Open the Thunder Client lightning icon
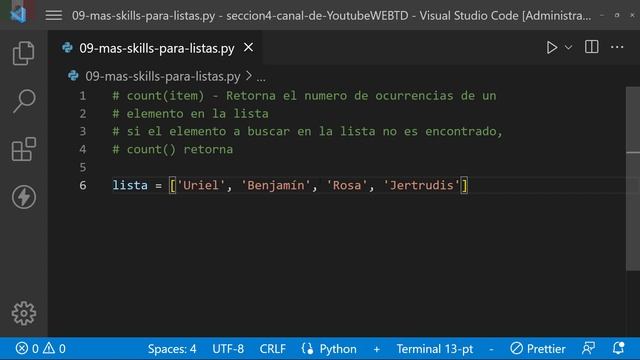This screenshot has width=640, height=360. tap(24, 197)
